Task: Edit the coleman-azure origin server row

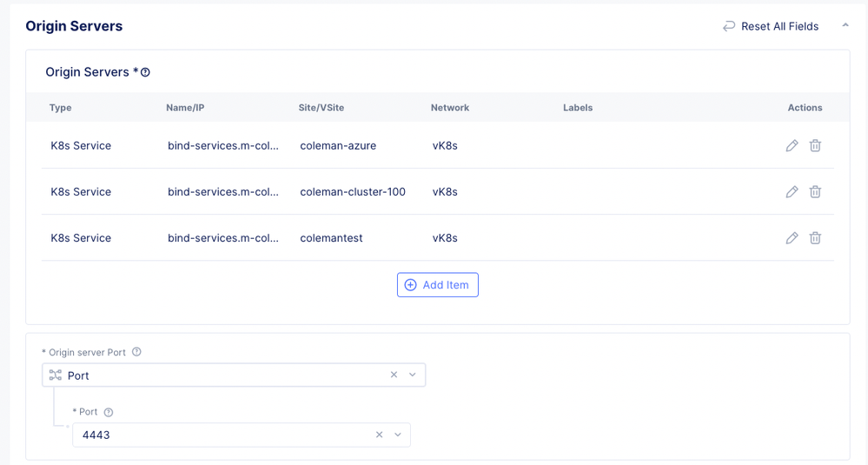Action: point(792,146)
